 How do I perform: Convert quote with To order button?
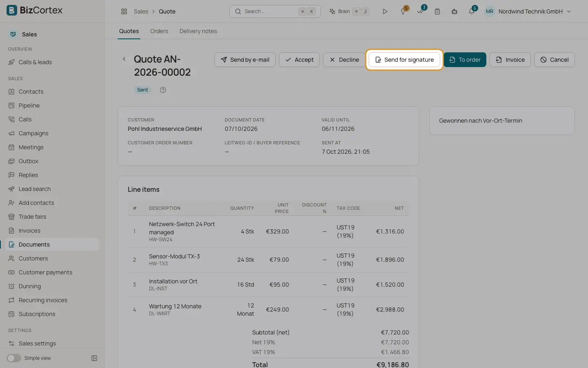465,60
